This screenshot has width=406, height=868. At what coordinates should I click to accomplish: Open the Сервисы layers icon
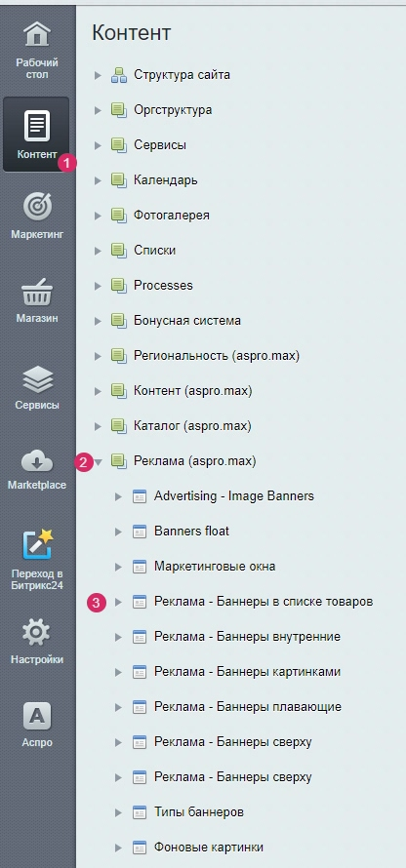point(37,379)
